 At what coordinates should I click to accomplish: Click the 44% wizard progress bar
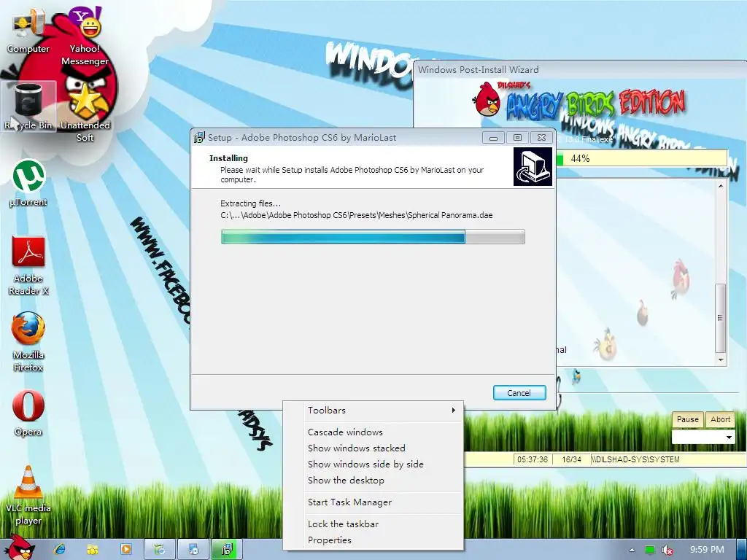[642, 158]
